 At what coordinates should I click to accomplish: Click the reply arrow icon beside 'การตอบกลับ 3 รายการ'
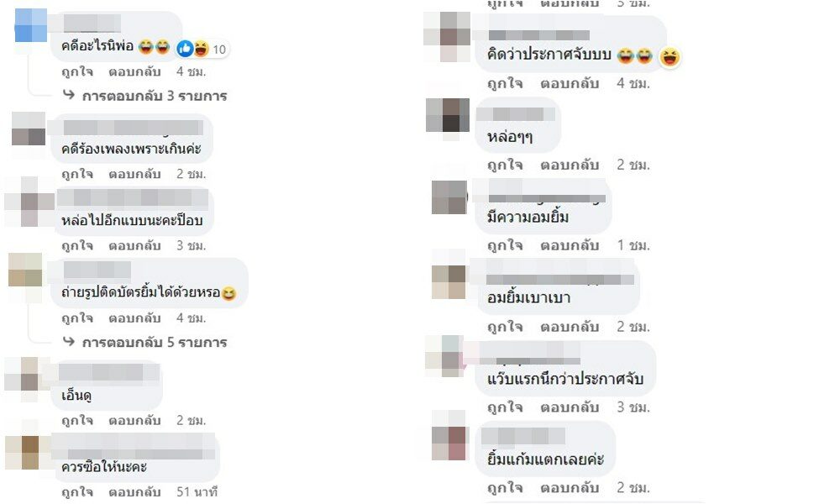pos(69,95)
